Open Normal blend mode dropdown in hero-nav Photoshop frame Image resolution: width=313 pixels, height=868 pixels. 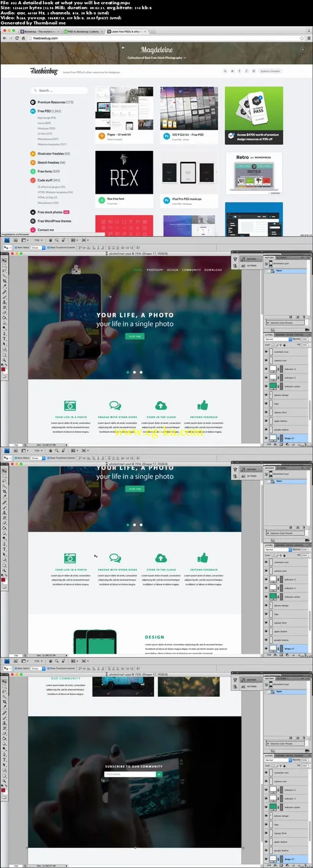(x=277, y=340)
